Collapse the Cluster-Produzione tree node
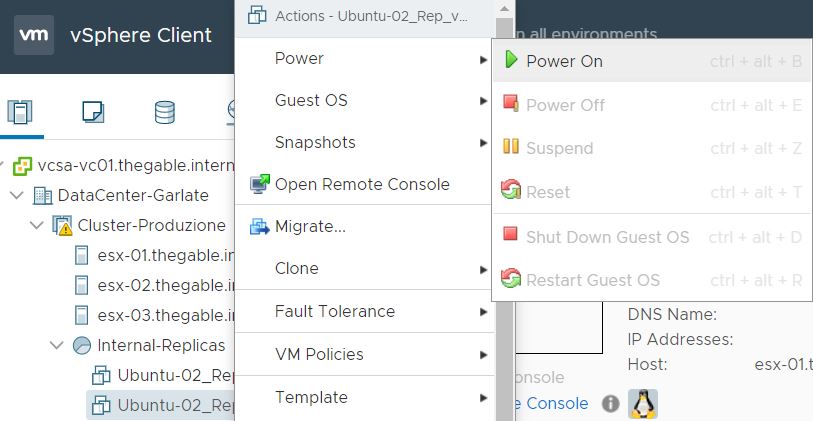 tap(37, 226)
